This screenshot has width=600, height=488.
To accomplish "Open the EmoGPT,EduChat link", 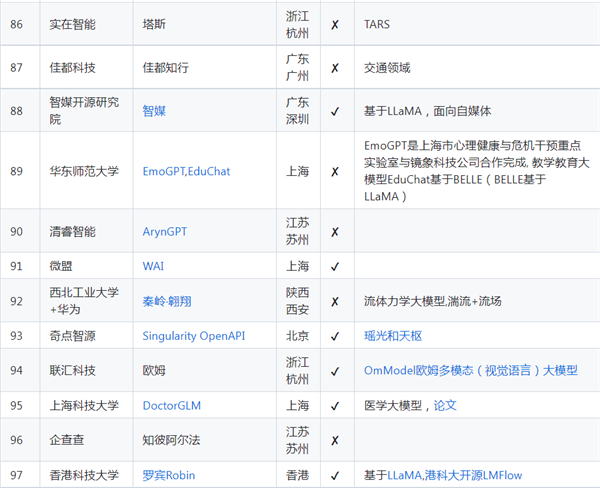I will tap(186, 171).
